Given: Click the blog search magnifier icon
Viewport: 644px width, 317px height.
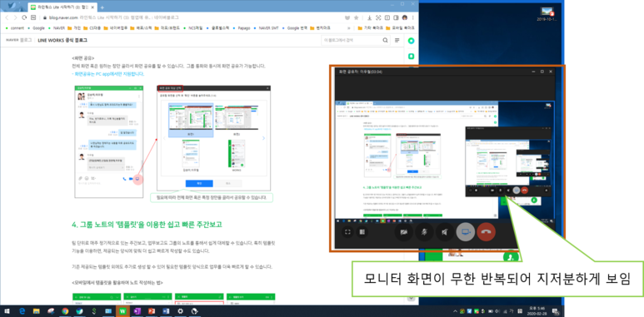Looking at the screenshot, I should click(x=385, y=40).
